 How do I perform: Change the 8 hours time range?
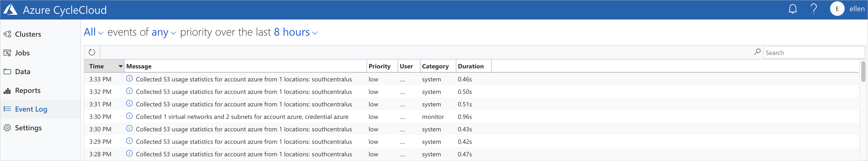pos(295,33)
